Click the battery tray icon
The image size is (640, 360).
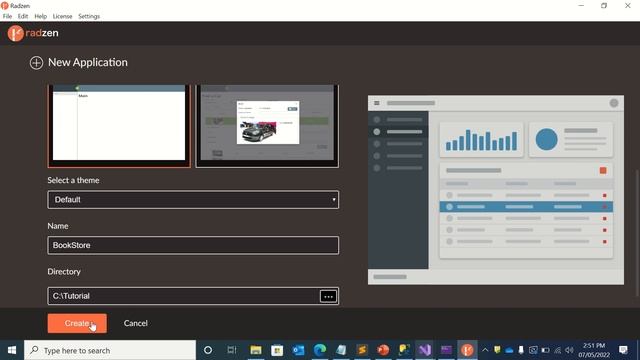coord(545,350)
